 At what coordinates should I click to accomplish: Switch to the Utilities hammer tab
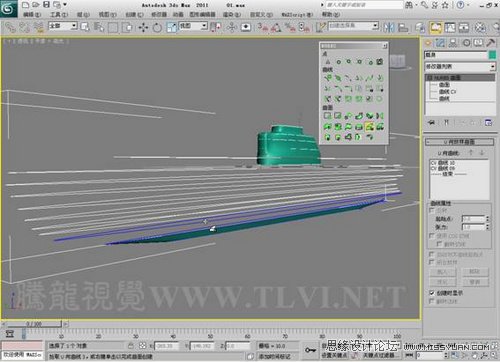pos(491,43)
